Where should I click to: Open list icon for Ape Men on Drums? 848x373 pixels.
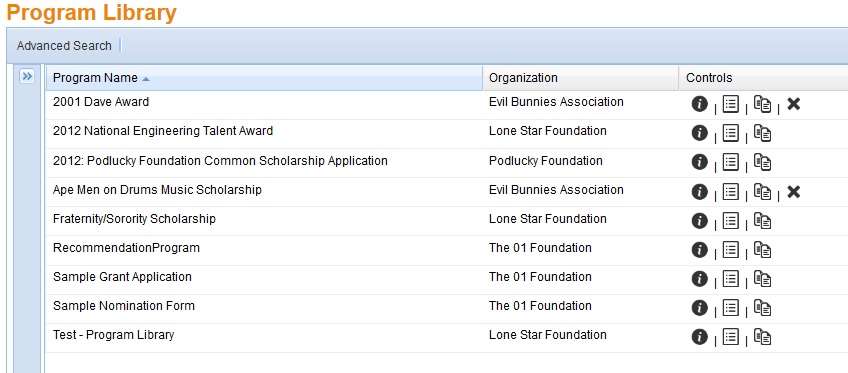coord(731,191)
